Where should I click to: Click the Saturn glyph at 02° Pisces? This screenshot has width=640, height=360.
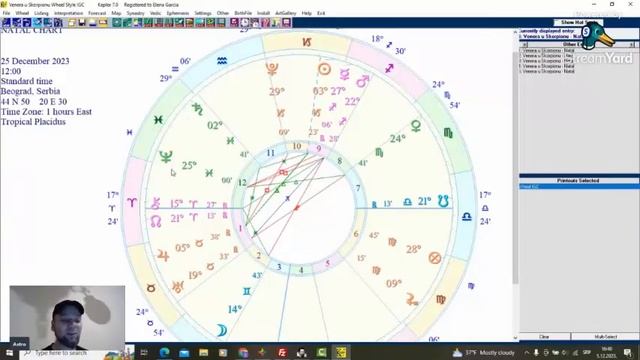pyautogui.click(x=198, y=109)
